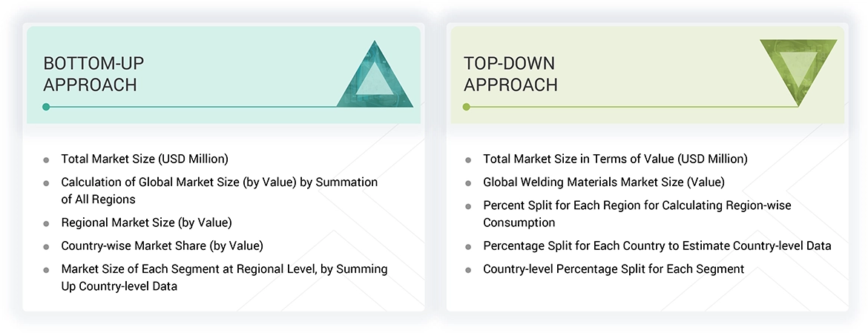
Task: Click the green dot under Top-Down heading
Action: pos(467,107)
